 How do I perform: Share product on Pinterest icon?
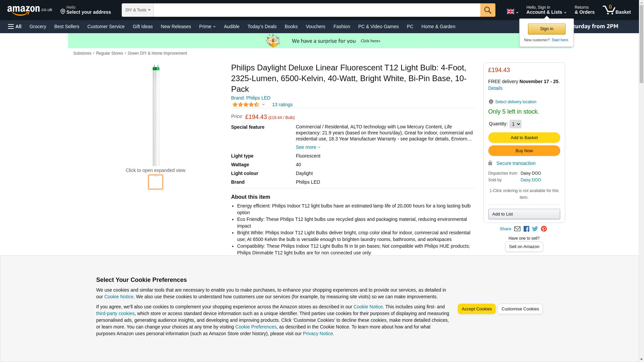click(544, 229)
